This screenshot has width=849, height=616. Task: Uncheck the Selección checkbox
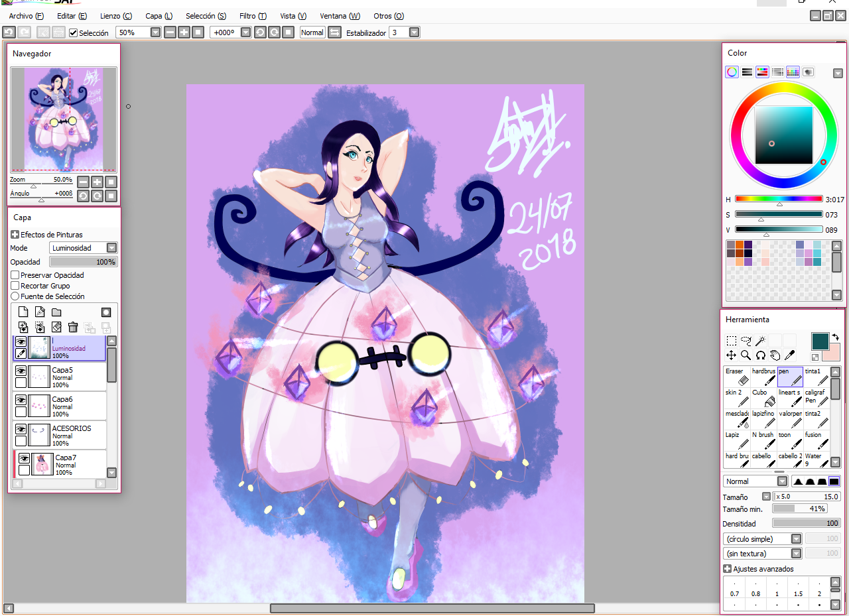tap(74, 32)
